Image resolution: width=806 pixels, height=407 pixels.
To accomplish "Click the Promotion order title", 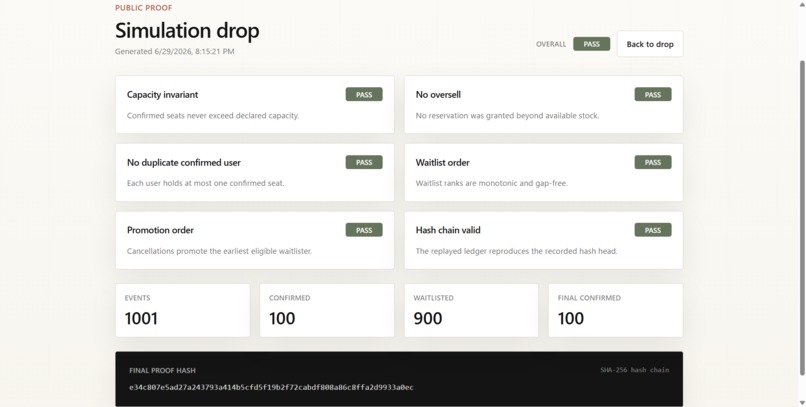I will (x=160, y=230).
